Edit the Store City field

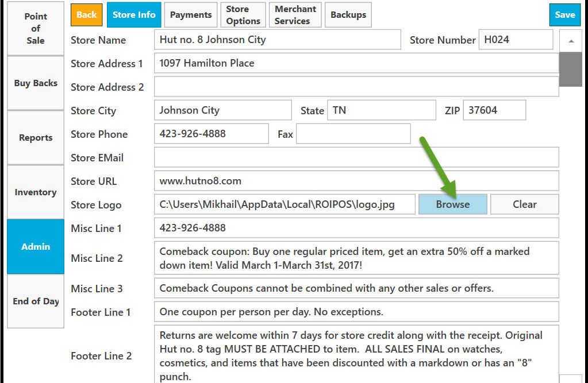[223, 110]
